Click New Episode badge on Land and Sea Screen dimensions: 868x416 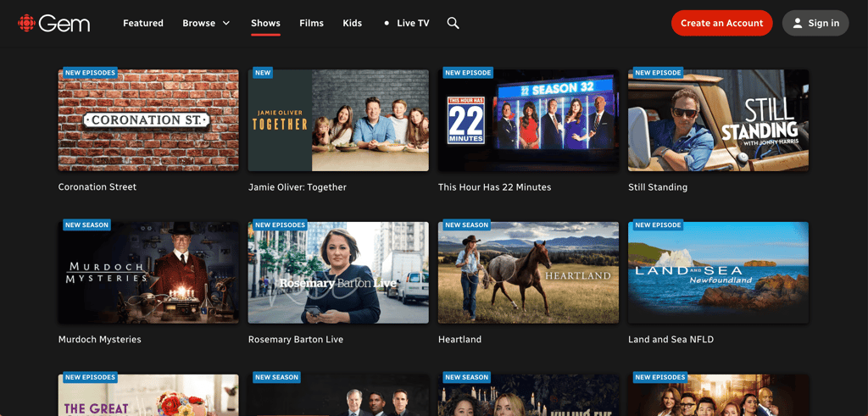tap(658, 225)
